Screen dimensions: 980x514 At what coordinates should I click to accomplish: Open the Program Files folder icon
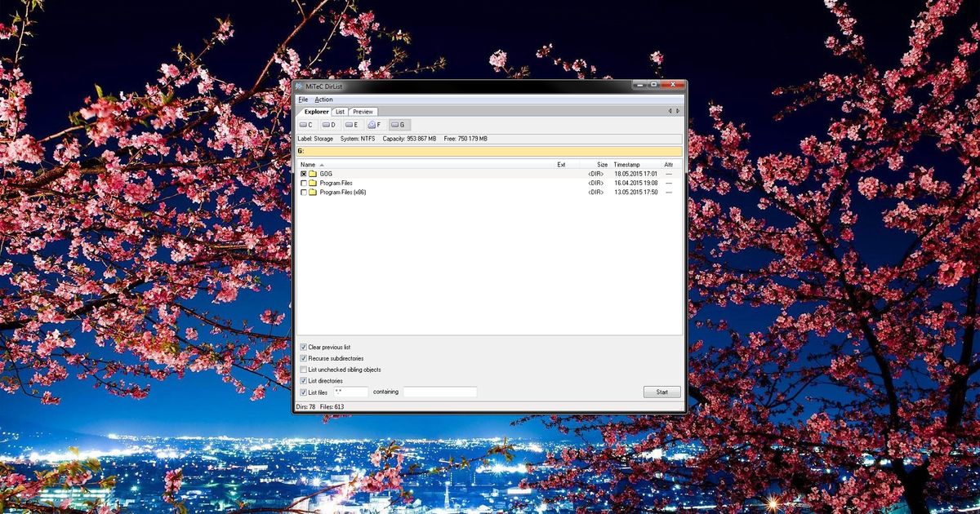point(312,183)
